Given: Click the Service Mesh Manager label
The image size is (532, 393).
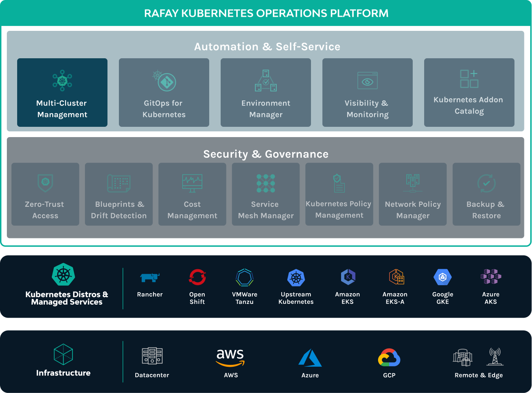Looking at the screenshot, I should pyautogui.click(x=266, y=210).
